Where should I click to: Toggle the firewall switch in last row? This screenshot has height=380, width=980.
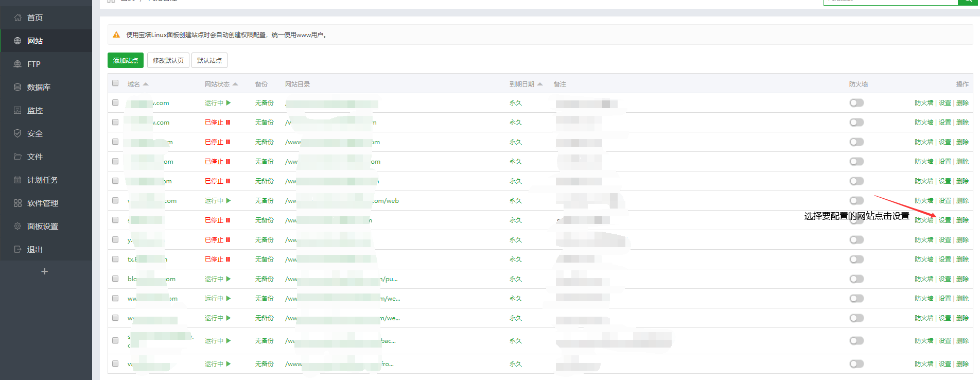pos(856,364)
